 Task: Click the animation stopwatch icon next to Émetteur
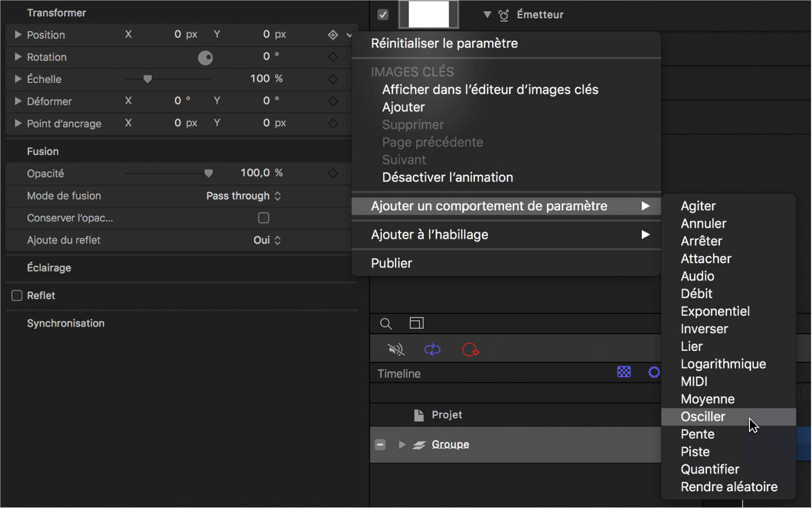pos(503,15)
